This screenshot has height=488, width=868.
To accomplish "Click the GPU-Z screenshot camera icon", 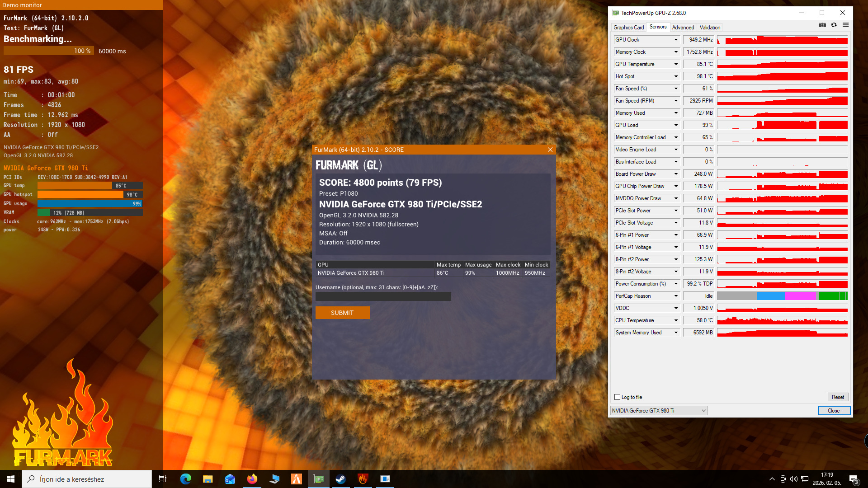I will 822,25.
